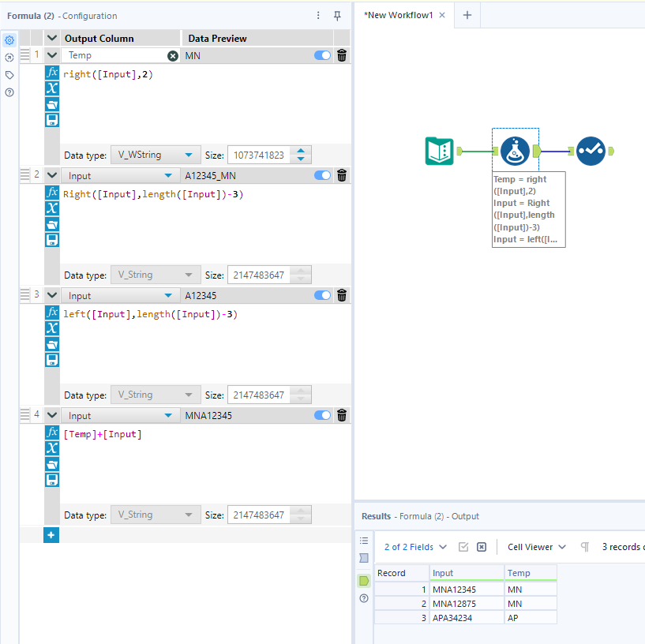Open output column dropdown for expression 2

121,175
